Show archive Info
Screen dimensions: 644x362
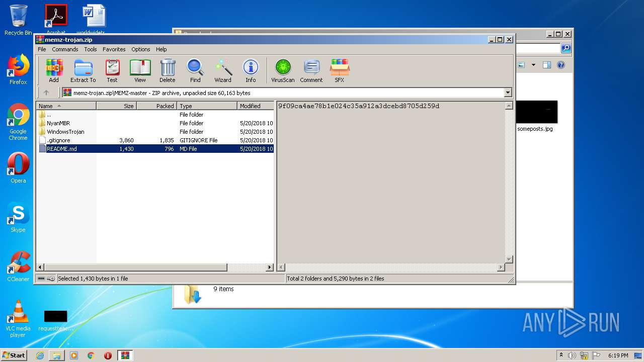[x=251, y=70]
